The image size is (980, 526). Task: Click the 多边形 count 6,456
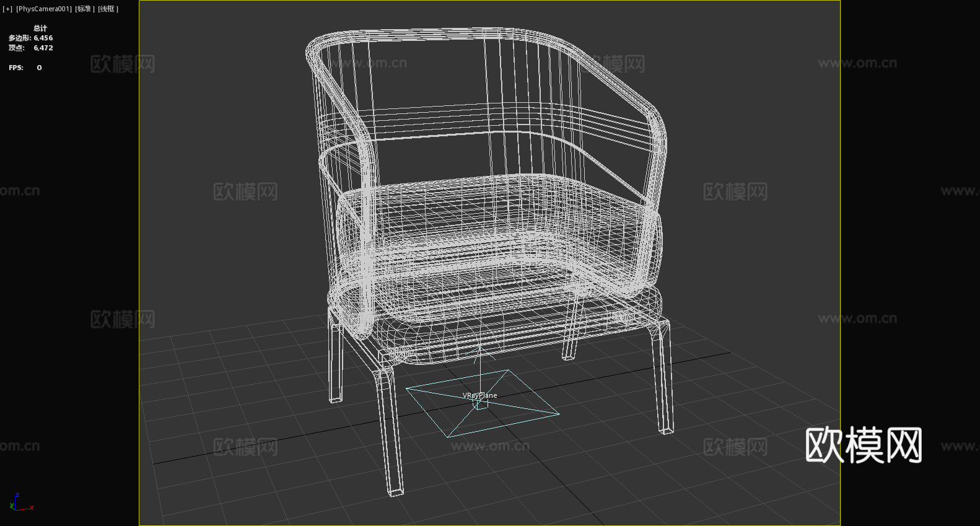43,38
